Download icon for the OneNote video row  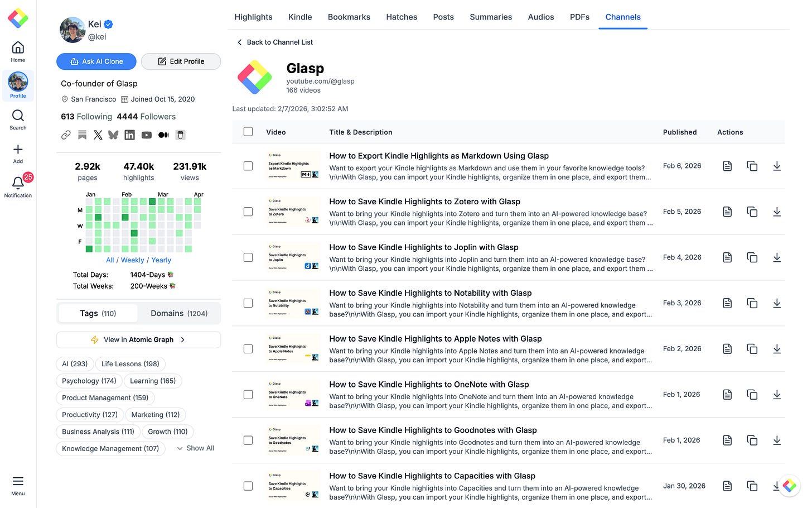[777, 395]
